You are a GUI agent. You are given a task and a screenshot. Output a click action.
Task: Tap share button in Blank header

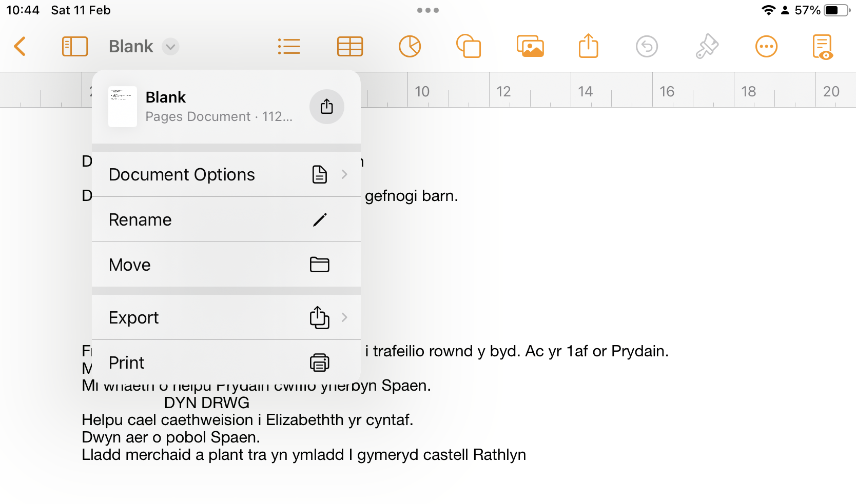326,107
